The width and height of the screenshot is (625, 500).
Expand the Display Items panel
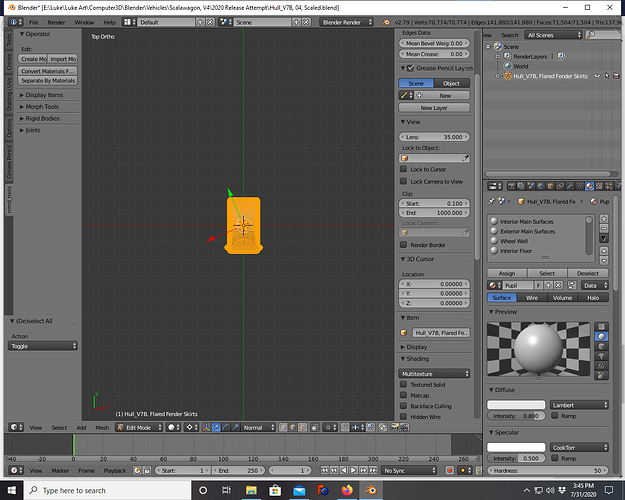click(44, 95)
